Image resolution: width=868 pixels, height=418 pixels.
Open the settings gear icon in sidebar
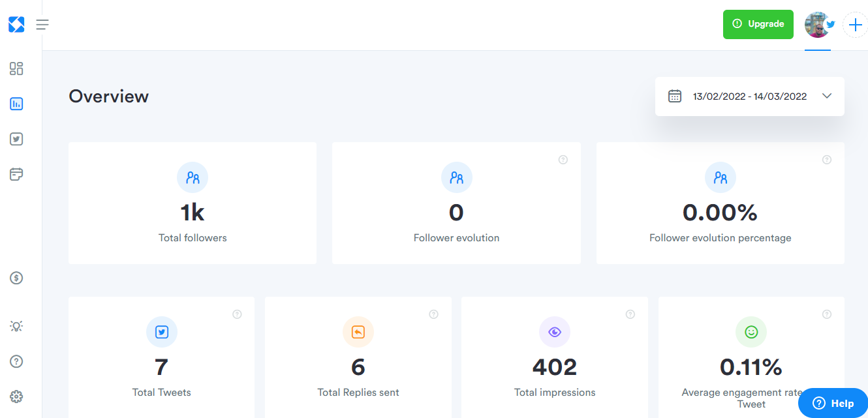[x=16, y=396]
